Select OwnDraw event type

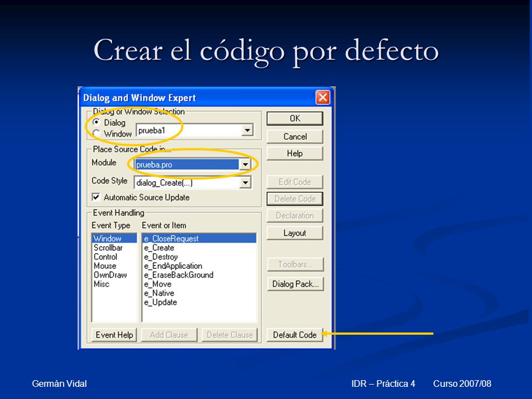click(x=114, y=275)
